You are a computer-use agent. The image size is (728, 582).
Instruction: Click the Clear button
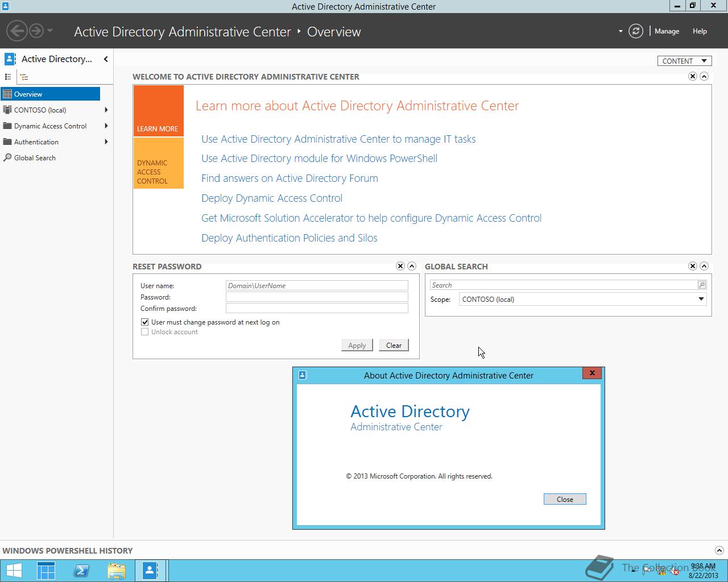(394, 345)
